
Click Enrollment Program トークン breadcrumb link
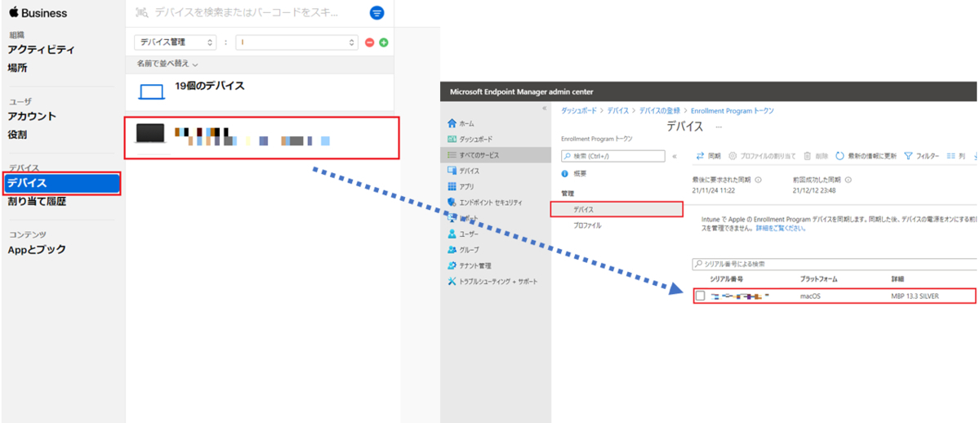(x=732, y=110)
